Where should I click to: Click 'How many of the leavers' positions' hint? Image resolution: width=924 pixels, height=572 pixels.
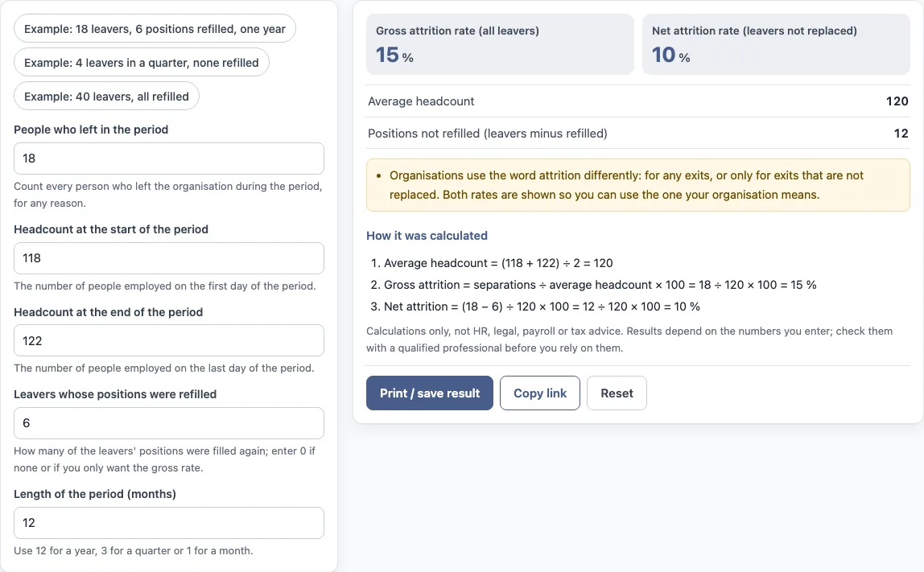point(164,459)
